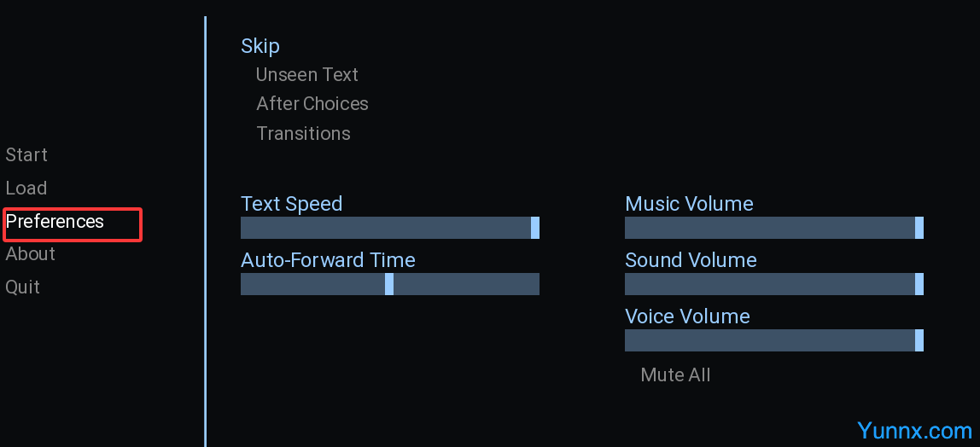
Task: Click the Voice Volume slider bar
Action: (768, 340)
